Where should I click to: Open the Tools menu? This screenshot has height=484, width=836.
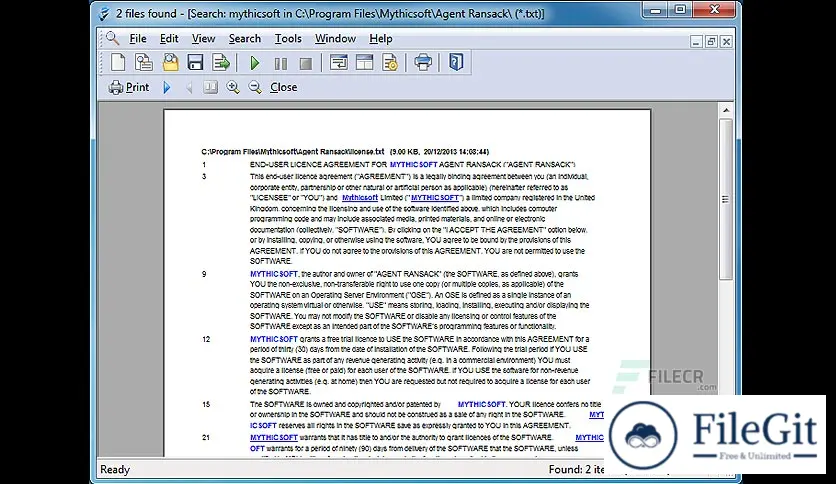coord(288,38)
